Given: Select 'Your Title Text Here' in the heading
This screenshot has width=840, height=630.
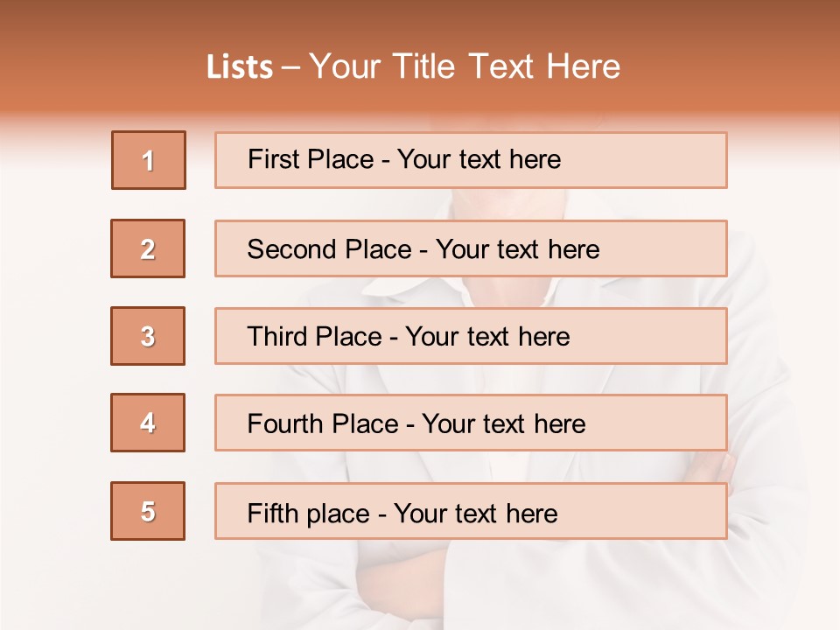Looking at the screenshot, I should point(465,67).
